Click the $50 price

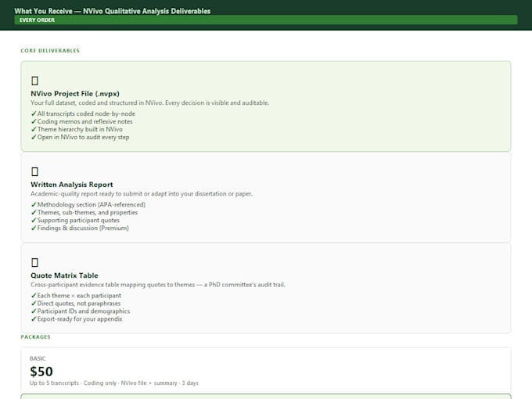pos(41,372)
